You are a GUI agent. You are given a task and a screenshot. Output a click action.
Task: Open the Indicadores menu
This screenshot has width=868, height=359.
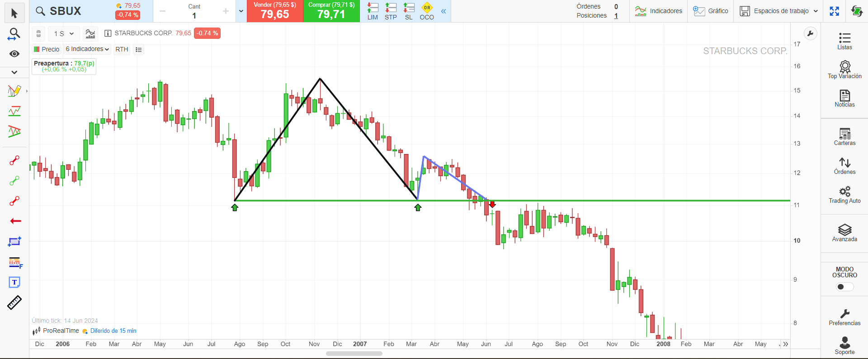pyautogui.click(x=658, y=11)
